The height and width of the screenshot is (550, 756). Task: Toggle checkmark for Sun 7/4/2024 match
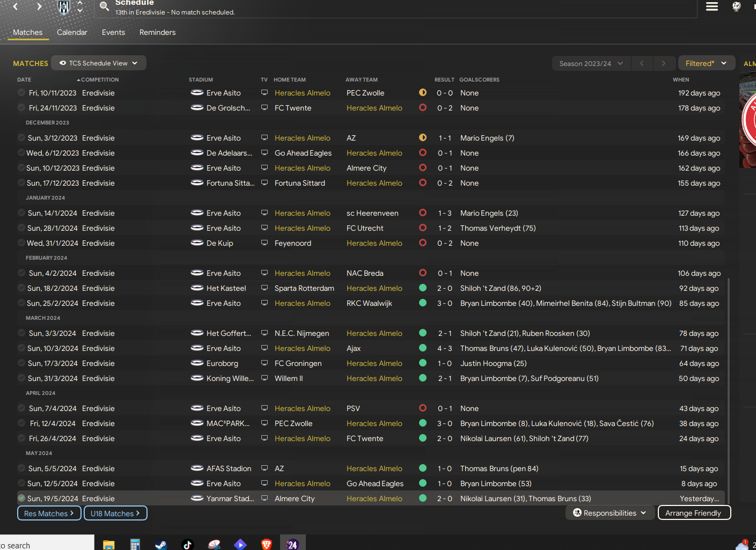coord(21,408)
